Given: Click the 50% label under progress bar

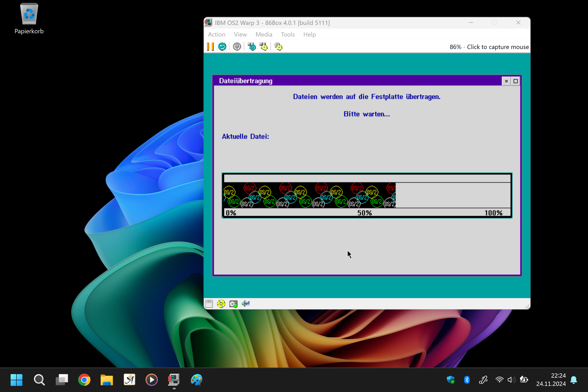Looking at the screenshot, I should click(x=364, y=213).
